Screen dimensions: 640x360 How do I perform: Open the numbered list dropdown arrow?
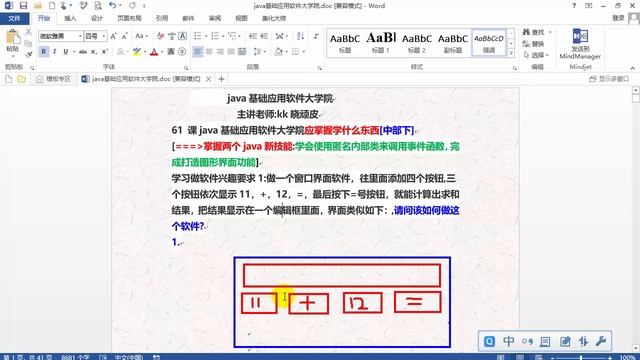[223, 36]
